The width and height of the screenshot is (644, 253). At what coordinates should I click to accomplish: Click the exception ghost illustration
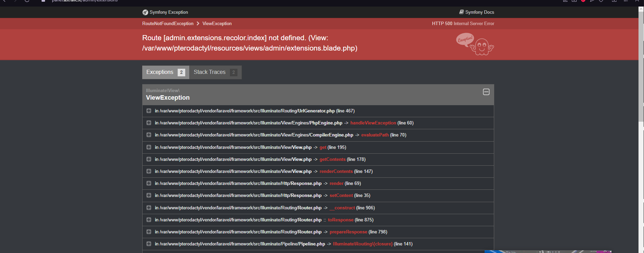475,44
